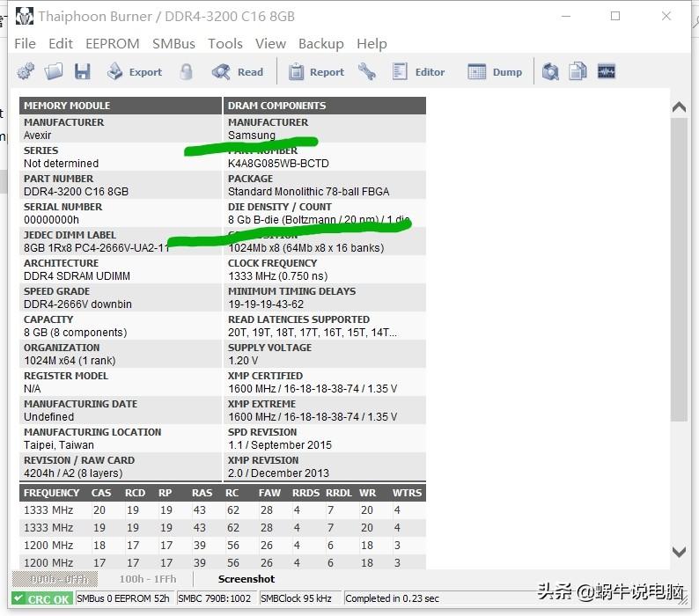The height and width of the screenshot is (616, 699).
Task: Open the settings gears icon in toolbar
Action: [26, 72]
